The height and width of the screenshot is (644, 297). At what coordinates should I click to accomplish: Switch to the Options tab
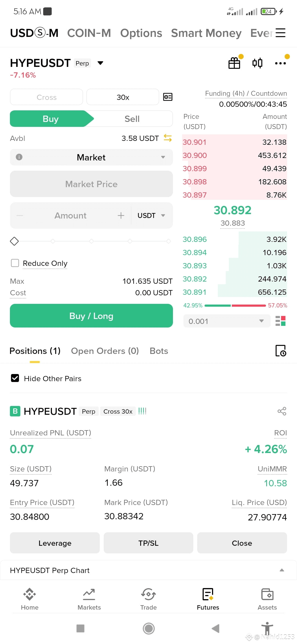(x=141, y=33)
